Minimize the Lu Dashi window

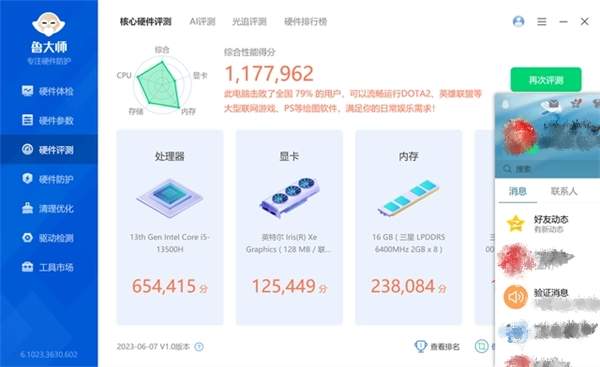(x=563, y=21)
